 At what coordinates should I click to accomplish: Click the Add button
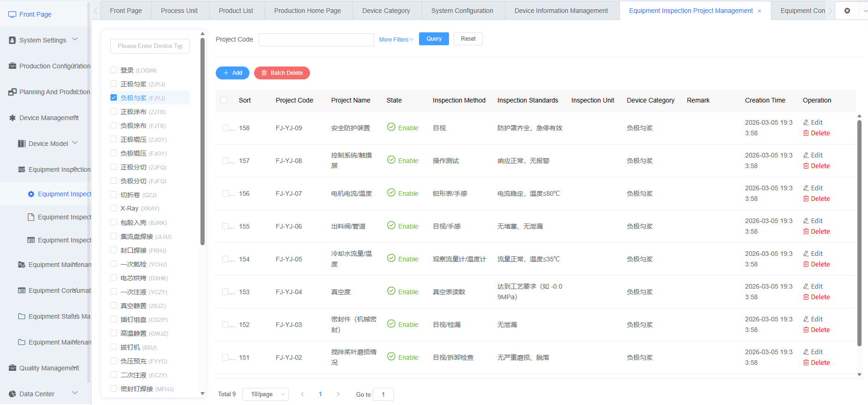(x=232, y=73)
